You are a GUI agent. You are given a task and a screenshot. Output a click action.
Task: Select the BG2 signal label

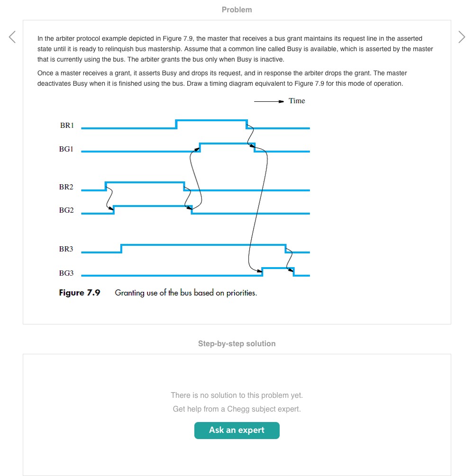[66, 210]
